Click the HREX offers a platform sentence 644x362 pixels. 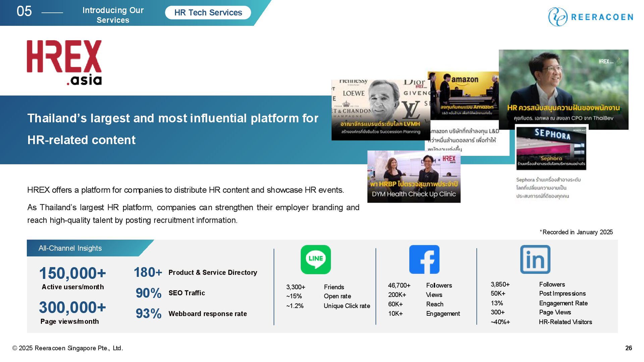(185, 190)
